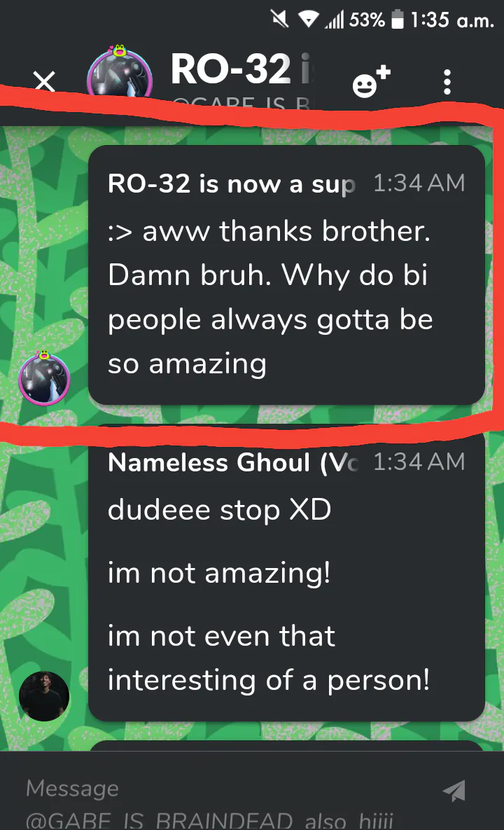Tap RO-32 avatar beside the message
This screenshot has width=504, height=830.
pyautogui.click(x=44, y=378)
